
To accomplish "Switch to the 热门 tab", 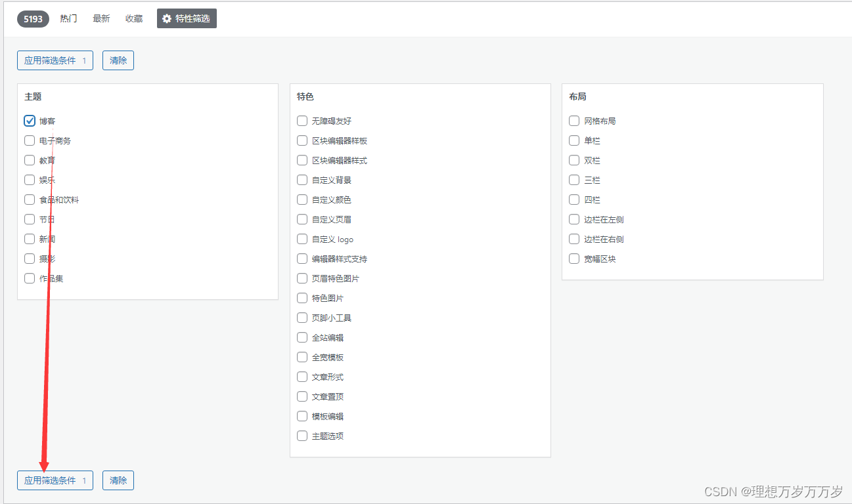I will coord(68,18).
